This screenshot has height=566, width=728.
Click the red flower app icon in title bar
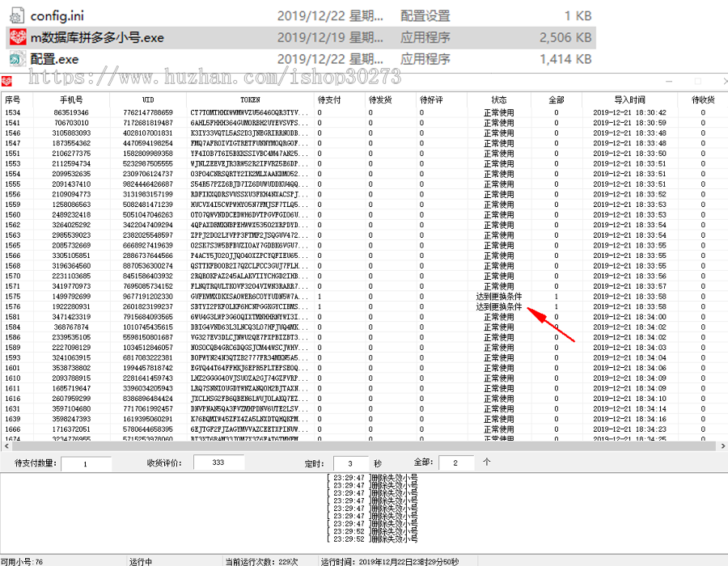pyautogui.click(x=6, y=80)
